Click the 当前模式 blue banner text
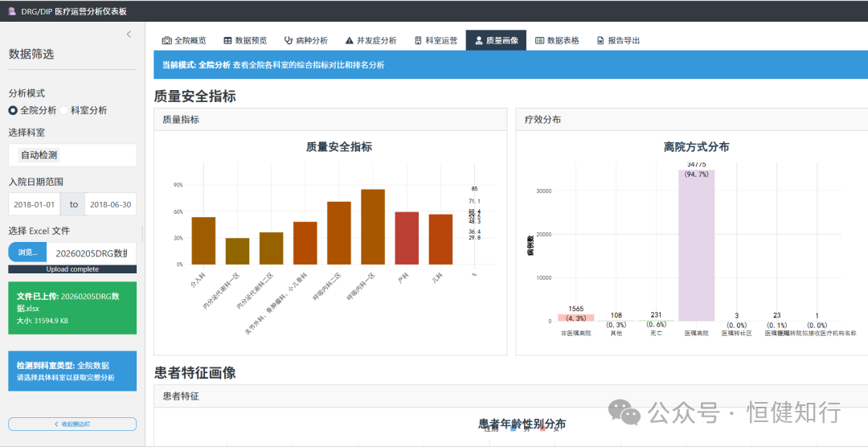Viewport: 868px width, 447px height. point(273,65)
